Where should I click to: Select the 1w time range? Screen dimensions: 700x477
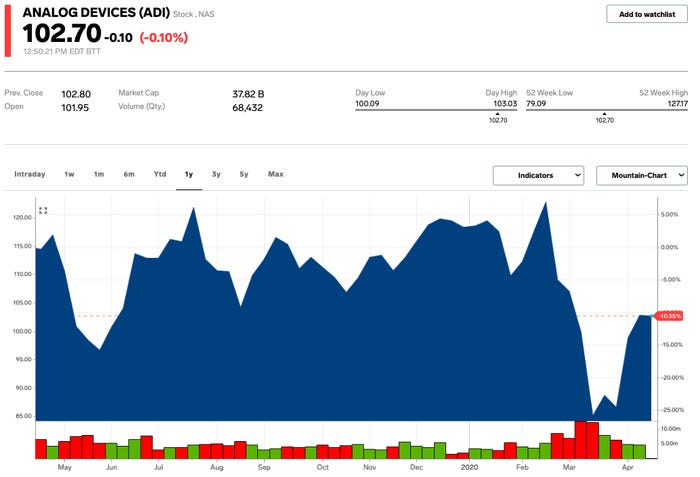click(69, 174)
